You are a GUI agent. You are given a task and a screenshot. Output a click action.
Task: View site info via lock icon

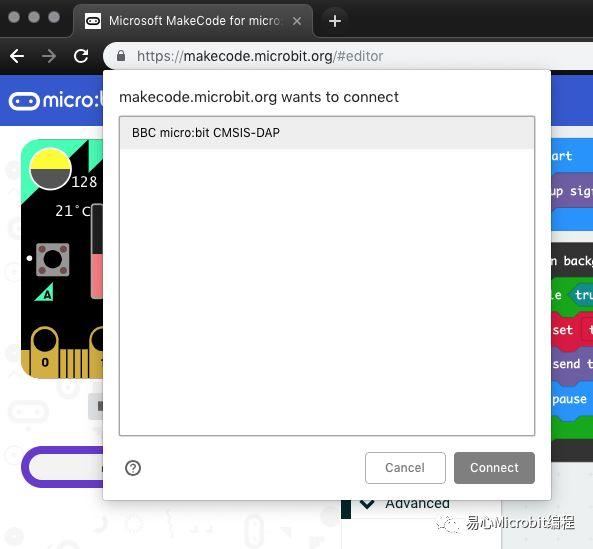click(121, 56)
